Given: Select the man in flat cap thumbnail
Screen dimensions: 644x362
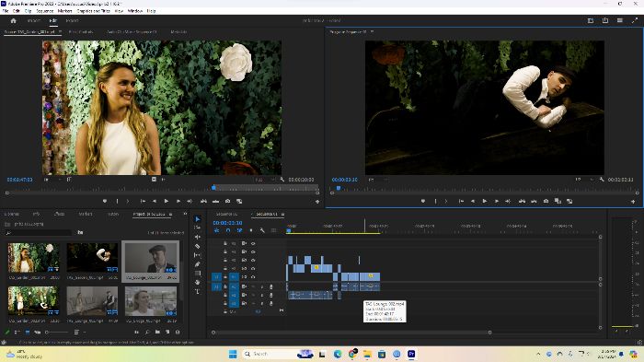Looking at the screenshot, I should [x=151, y=259].
